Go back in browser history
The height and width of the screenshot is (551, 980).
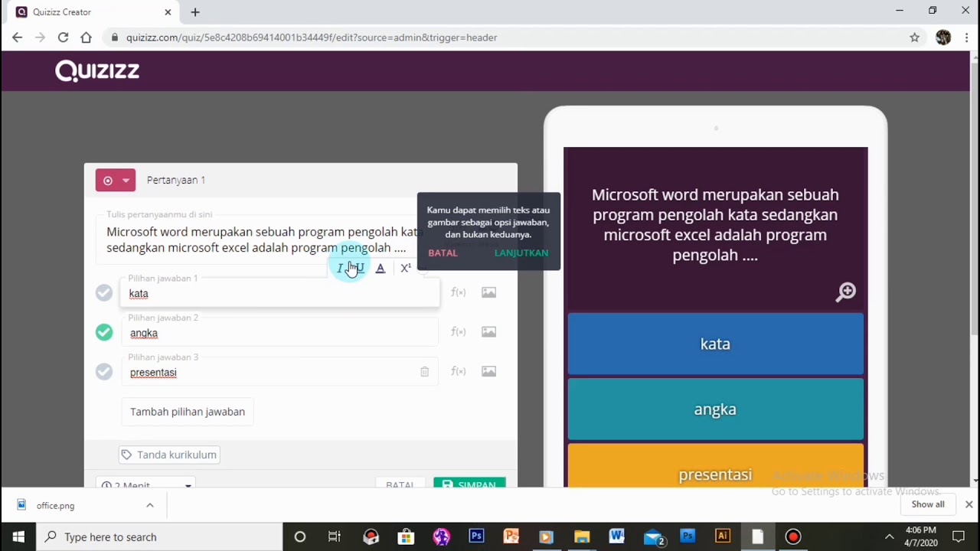pyautogui.click(x=18, y=37)
